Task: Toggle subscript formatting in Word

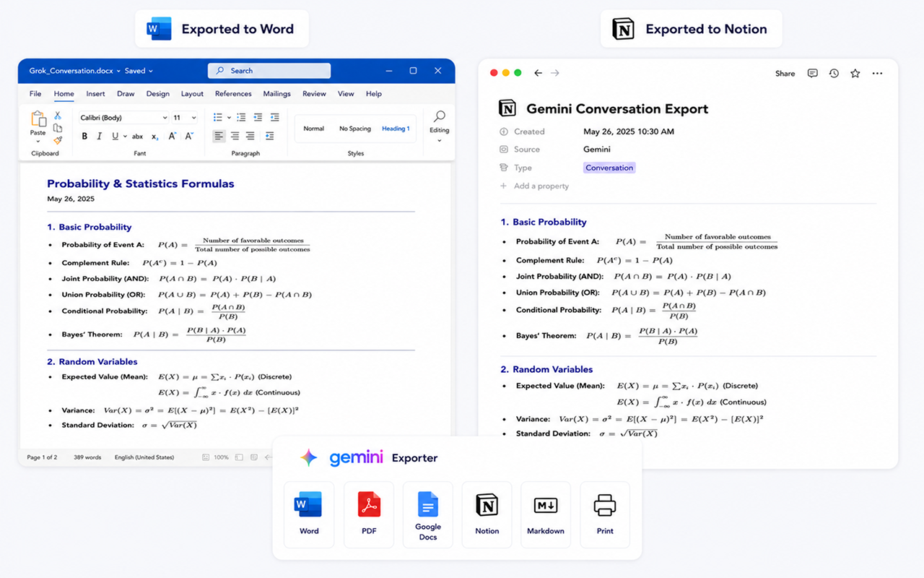Action: pyautogui.click(x=154, y=136)
